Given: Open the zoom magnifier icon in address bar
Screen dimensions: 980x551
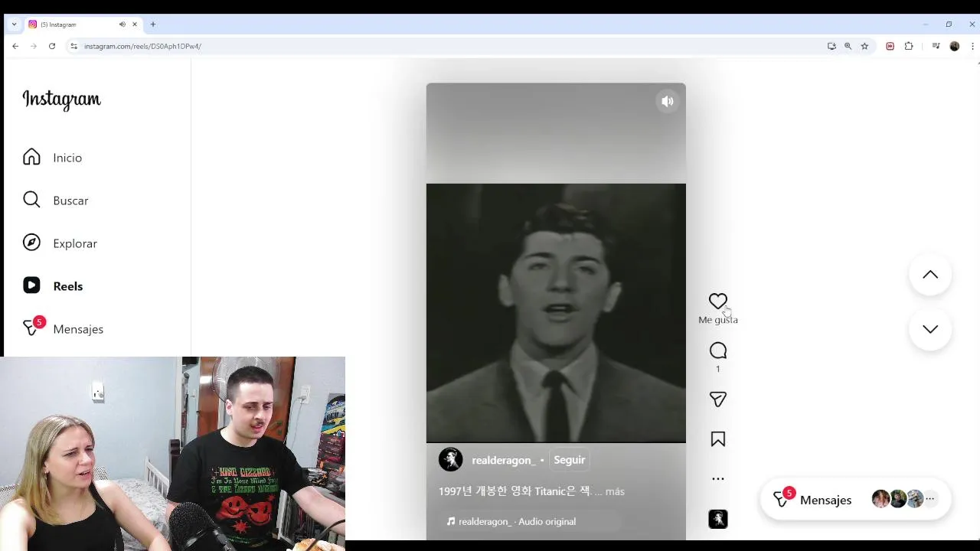Looking at the screenshot, I should [848, 46].
